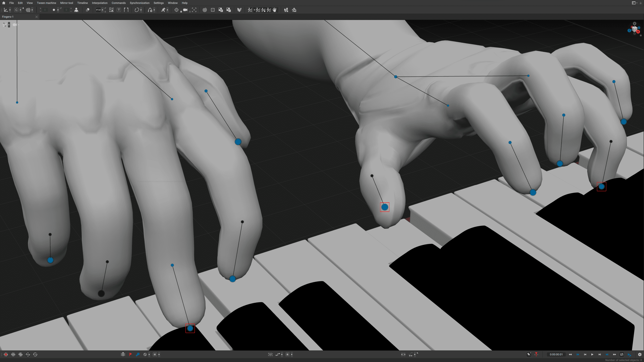Viewport: 644px width, 362px height.
Task: Select the AutoPosing tool icon
Action: coord(77,10)
